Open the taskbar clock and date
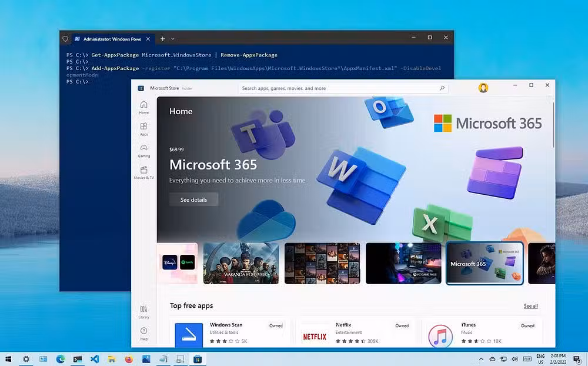588x366 pixels. click(558, 360)
